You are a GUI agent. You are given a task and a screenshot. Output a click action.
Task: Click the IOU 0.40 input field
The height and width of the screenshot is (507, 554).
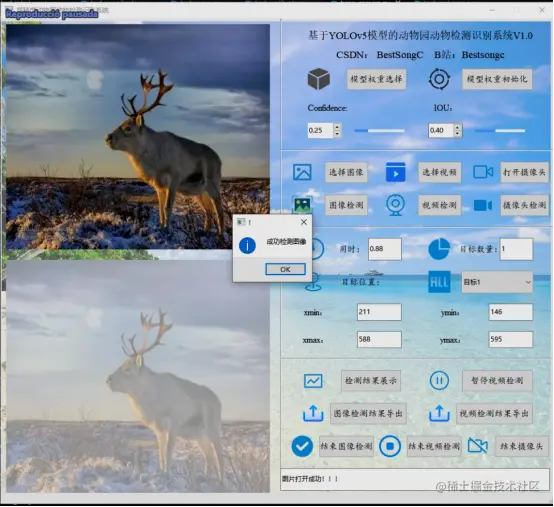441,130
